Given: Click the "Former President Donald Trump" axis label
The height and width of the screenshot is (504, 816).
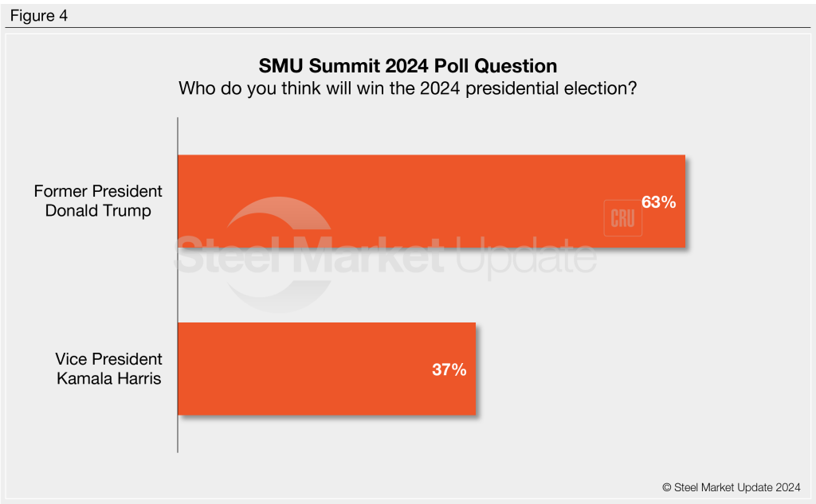Looking at the screenshot, I should tap(98, 201).
